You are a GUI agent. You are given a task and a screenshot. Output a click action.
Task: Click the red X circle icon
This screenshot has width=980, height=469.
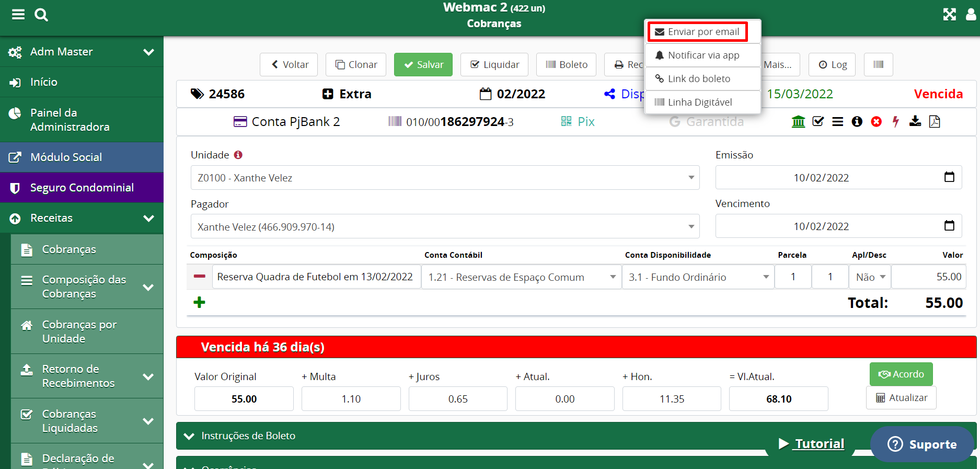click(876, 122)
